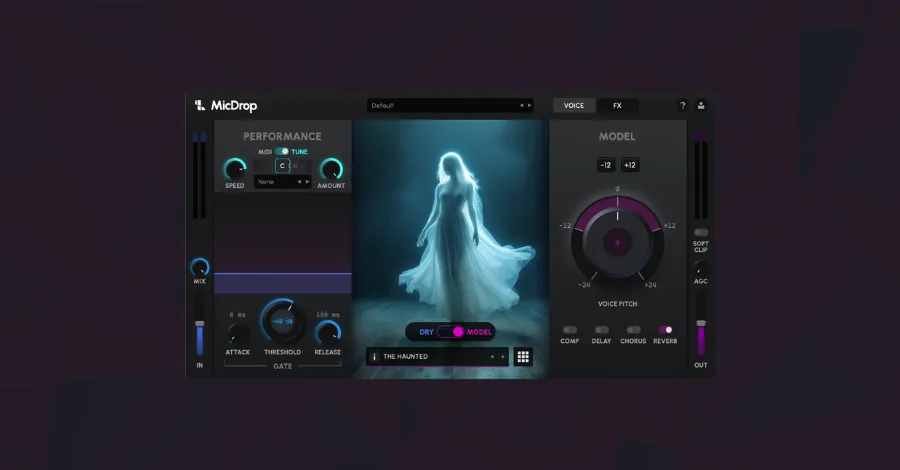Open the None scale dropdown
The image size is (900, 470).
282,182
